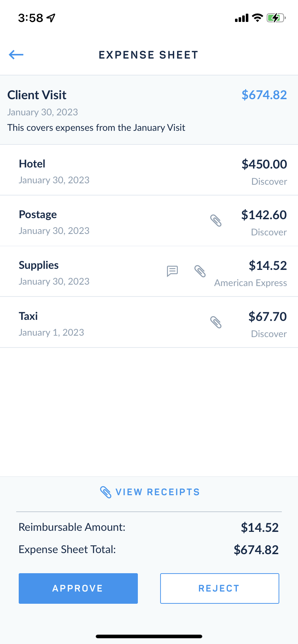Tap the Client Visit sheet title
The width and height of the screenshot is (298, 644).
(37, 95)
